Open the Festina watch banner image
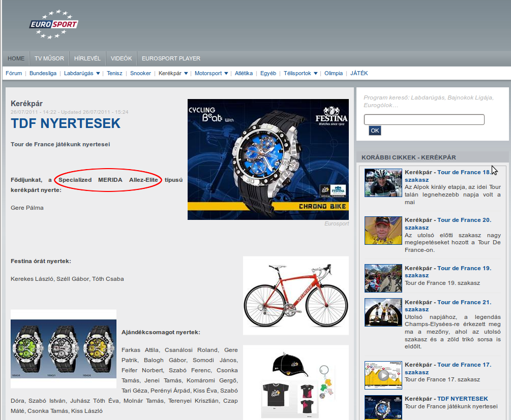511x420 pixels. [268, 159]
